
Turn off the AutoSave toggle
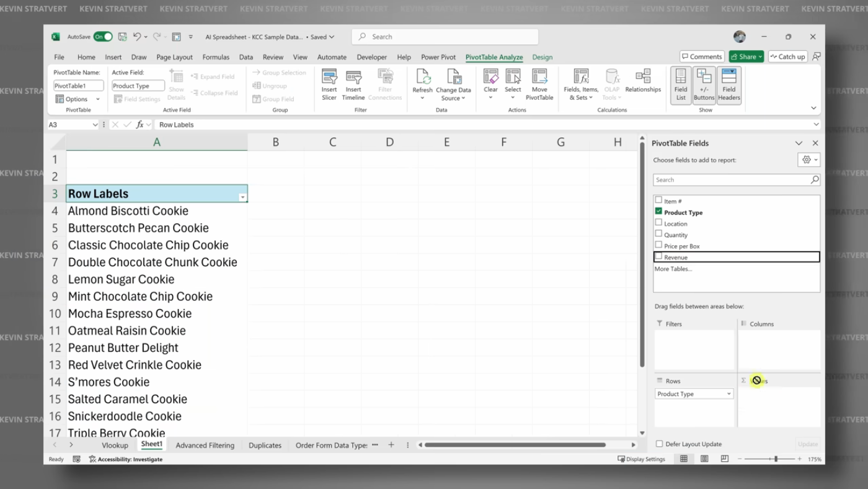coord(103,37)
